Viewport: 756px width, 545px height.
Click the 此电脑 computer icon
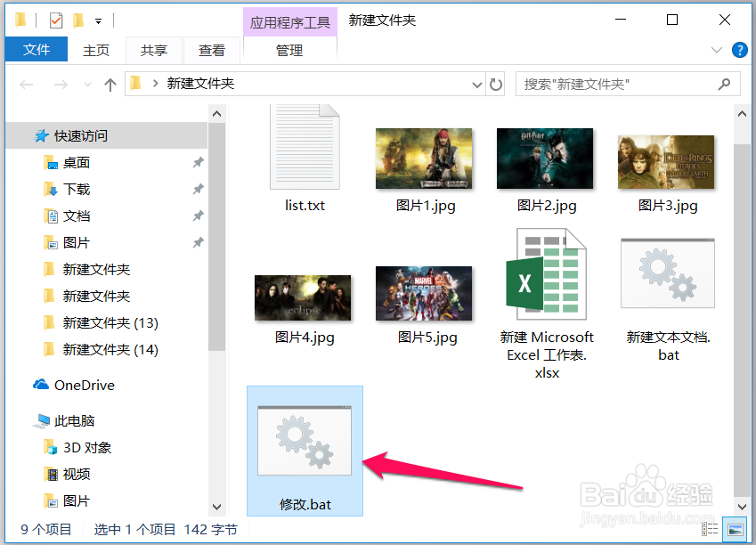42,421
